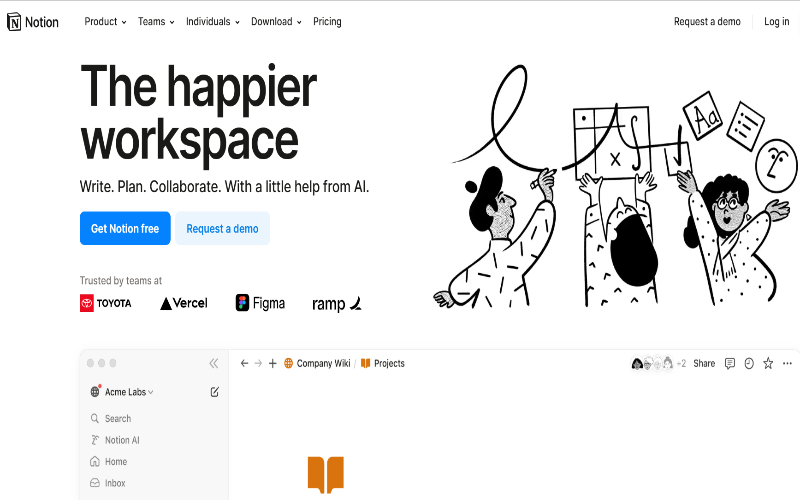This screenshot has width=800, height=500.
Task: Go to the Pricing page
Action: coord(327,21)
